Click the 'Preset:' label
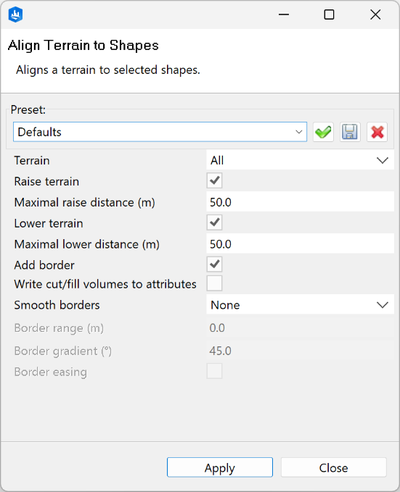 [28, 110]
